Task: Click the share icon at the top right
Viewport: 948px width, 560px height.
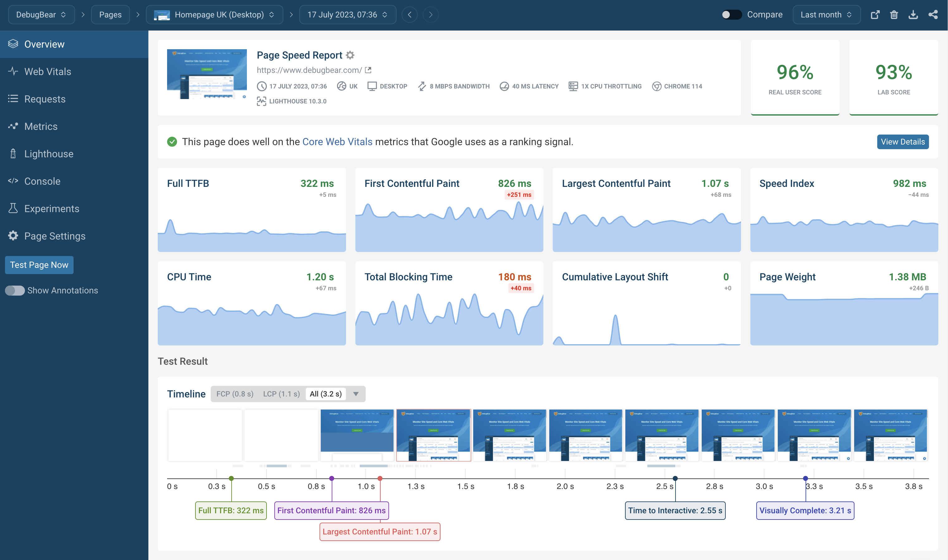Action: point(933,14)
